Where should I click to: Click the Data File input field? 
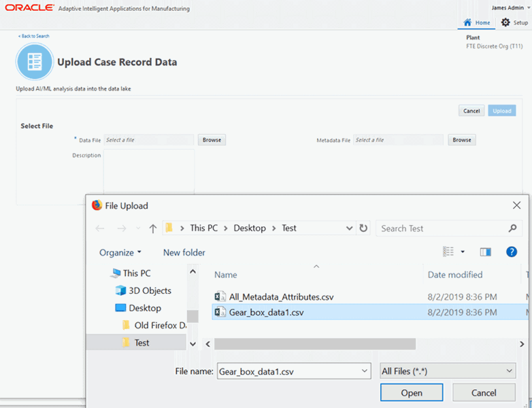[x=148, y=139]
